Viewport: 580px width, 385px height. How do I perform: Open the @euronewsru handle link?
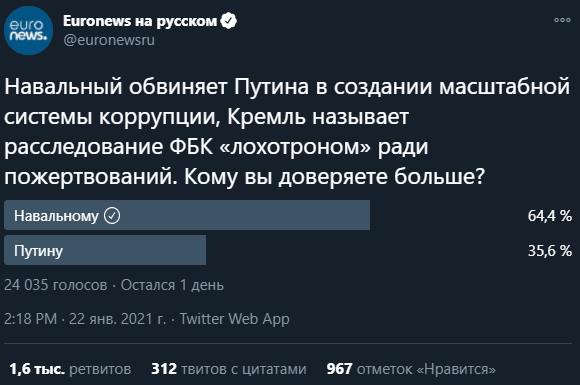coord(109,40)
